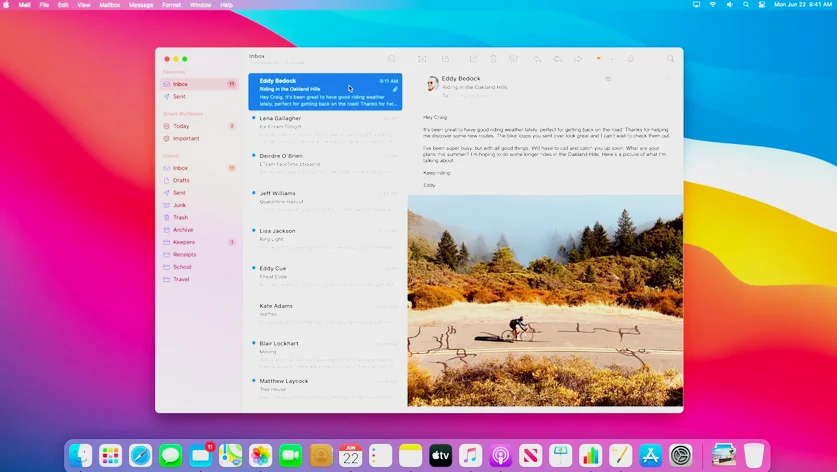Open search with magnifier in Mail toolbar
Image resolution: width=837 pixels, height=472 pixels.
point(670,59)
